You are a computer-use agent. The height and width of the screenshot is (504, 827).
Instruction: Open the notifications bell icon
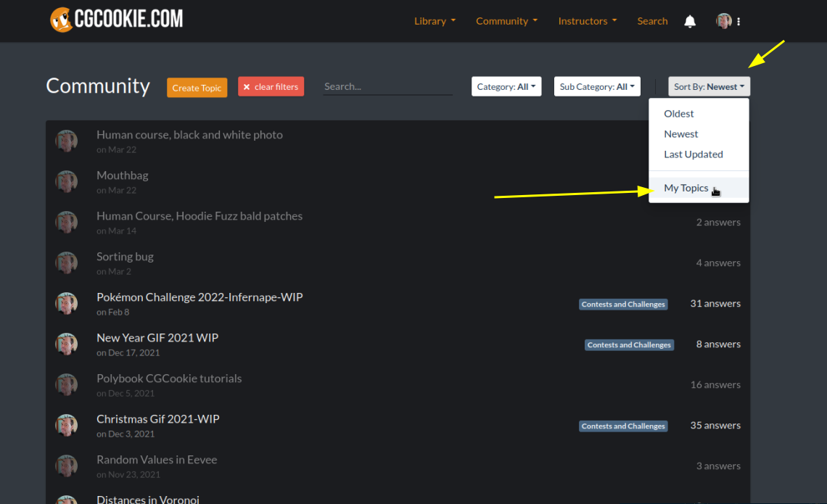tap(690, 21)
